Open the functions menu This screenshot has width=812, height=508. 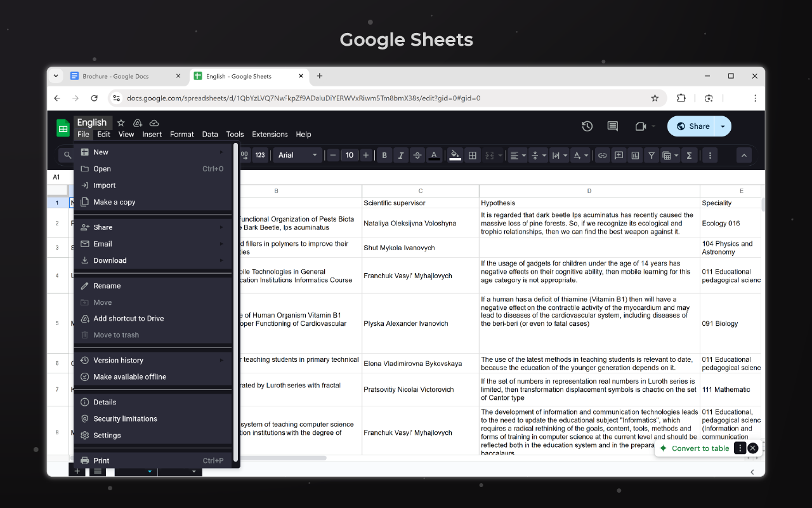tap(690, 155)
